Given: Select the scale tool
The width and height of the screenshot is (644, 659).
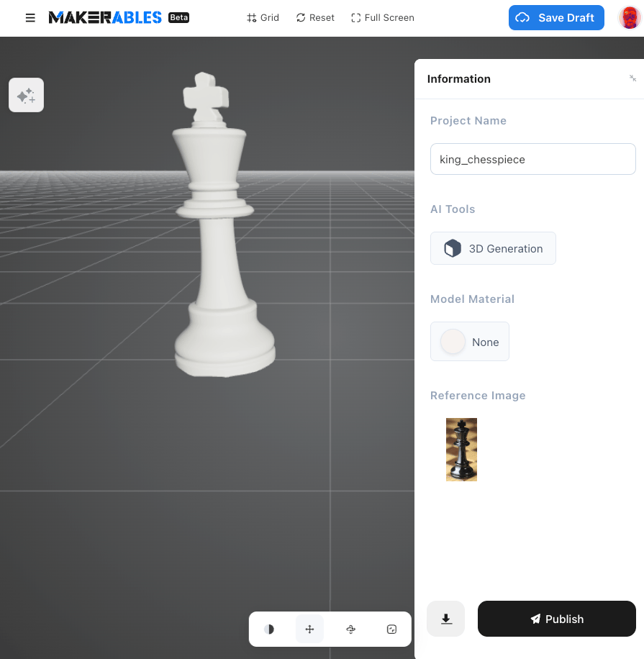Looking at the screenshot, I should pos(391,630).
